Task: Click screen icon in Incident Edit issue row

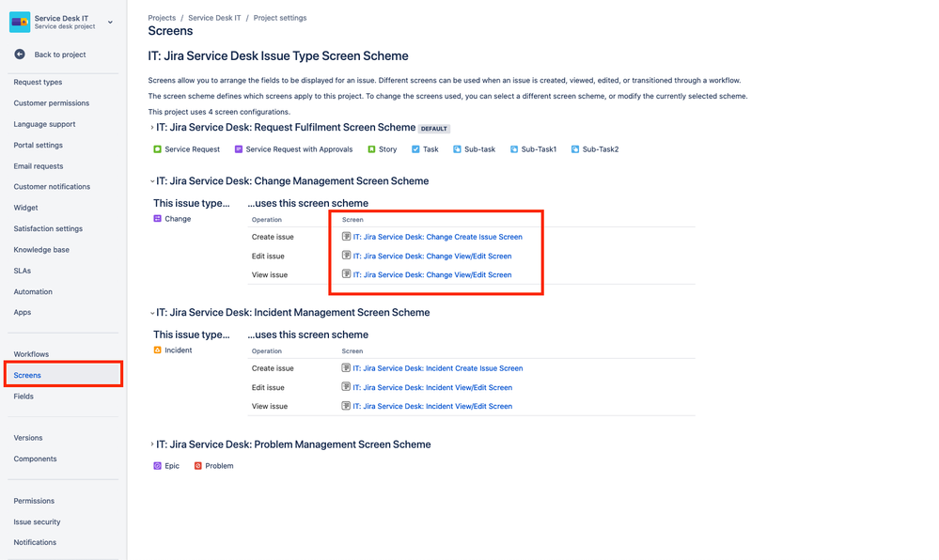Action: 346,386
